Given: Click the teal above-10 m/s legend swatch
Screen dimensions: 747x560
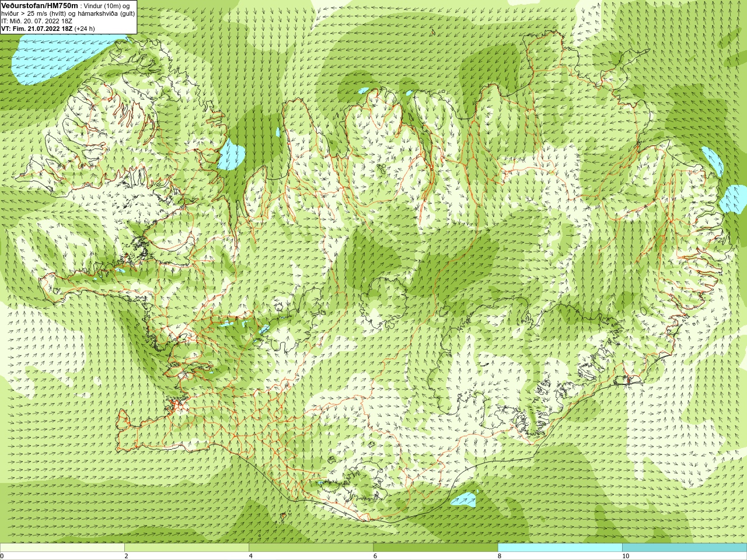Looking at the screenshot, I should point(684,548).
